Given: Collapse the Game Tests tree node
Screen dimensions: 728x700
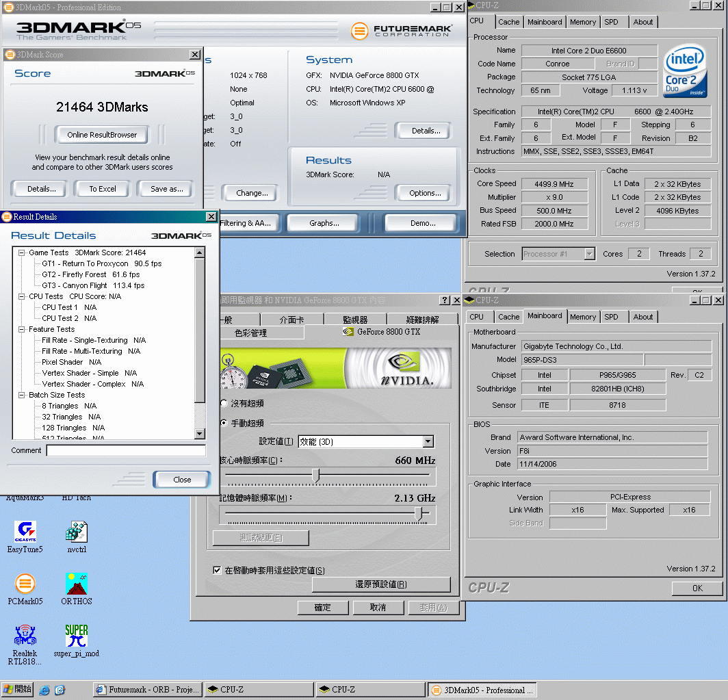Looking at the screenshot, I should (22, 252).
